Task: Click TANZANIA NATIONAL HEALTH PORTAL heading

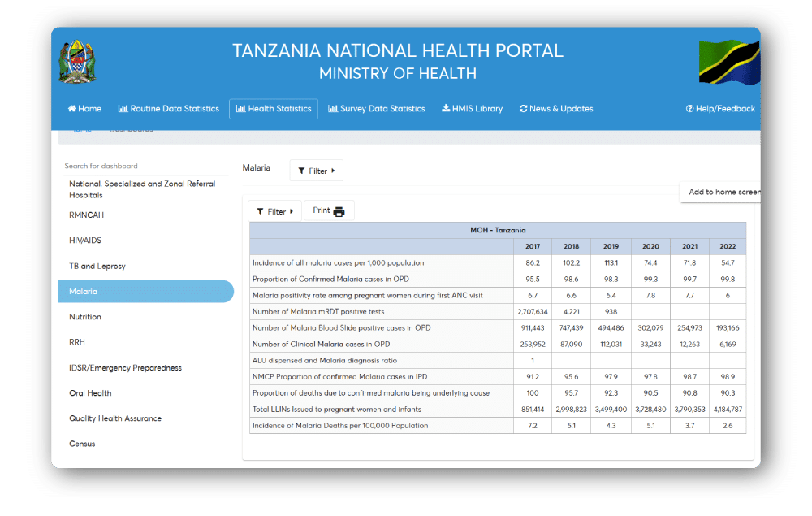Action: [x=398, y=50]
